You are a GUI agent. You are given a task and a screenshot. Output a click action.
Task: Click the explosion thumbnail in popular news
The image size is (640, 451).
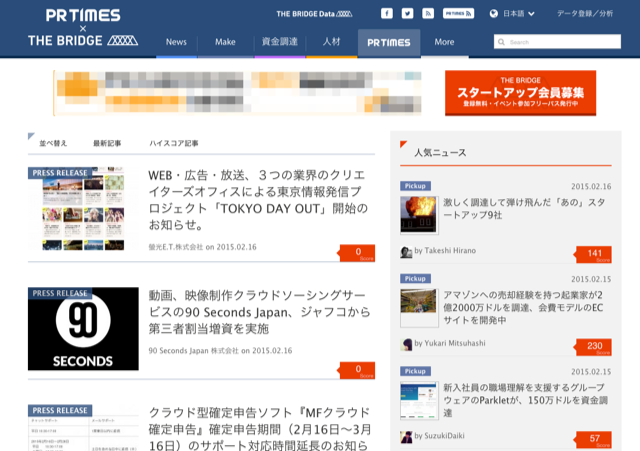point(419,215)
